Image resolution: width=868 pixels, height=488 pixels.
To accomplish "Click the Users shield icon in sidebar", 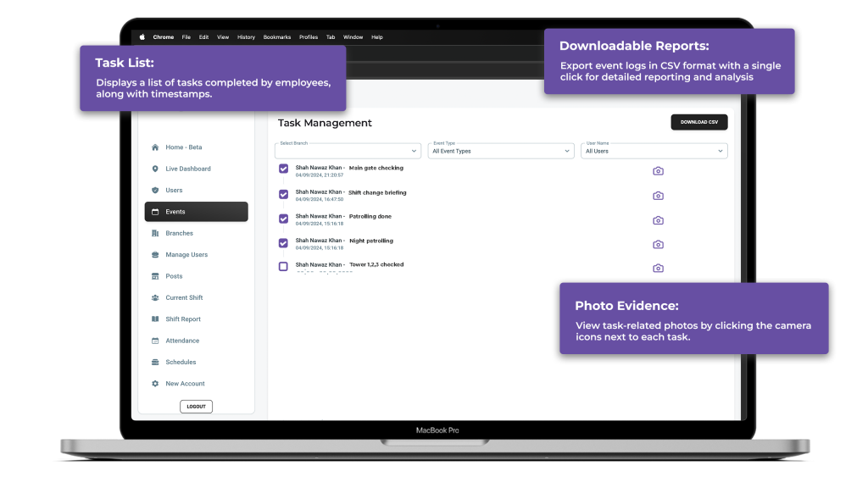I will click(155, 191).
